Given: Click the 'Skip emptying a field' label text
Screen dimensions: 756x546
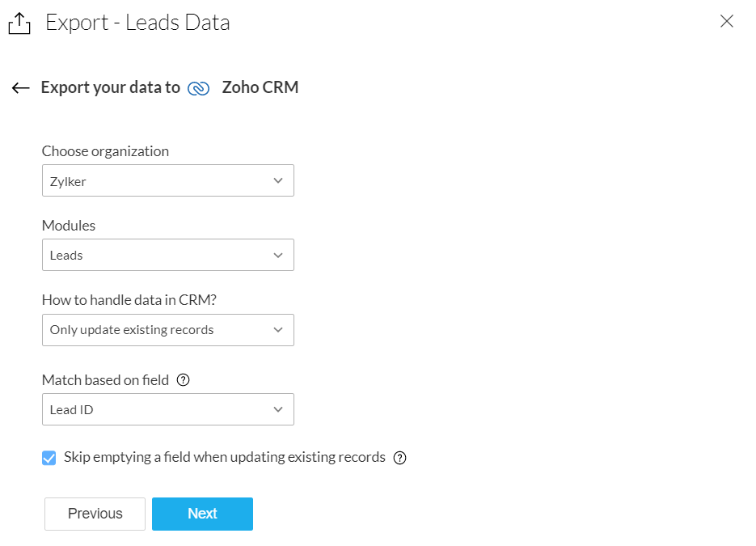Looking at the screenshot, I should 225,457.
